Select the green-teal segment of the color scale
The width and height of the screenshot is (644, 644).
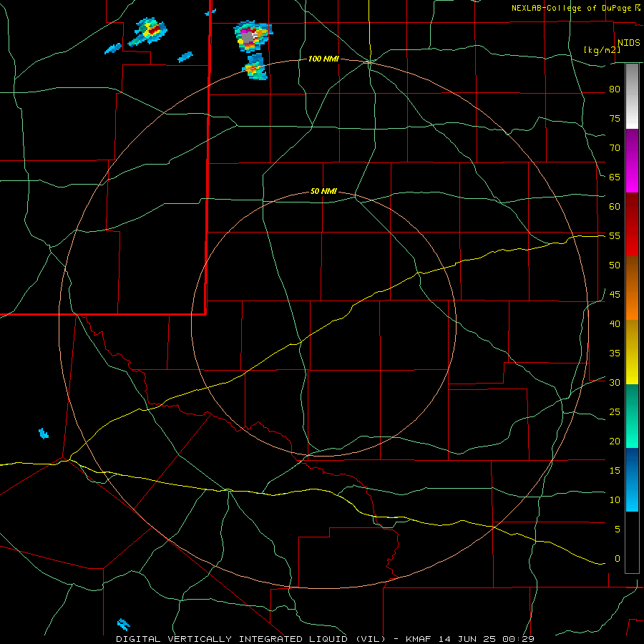(x=632, y=416)
